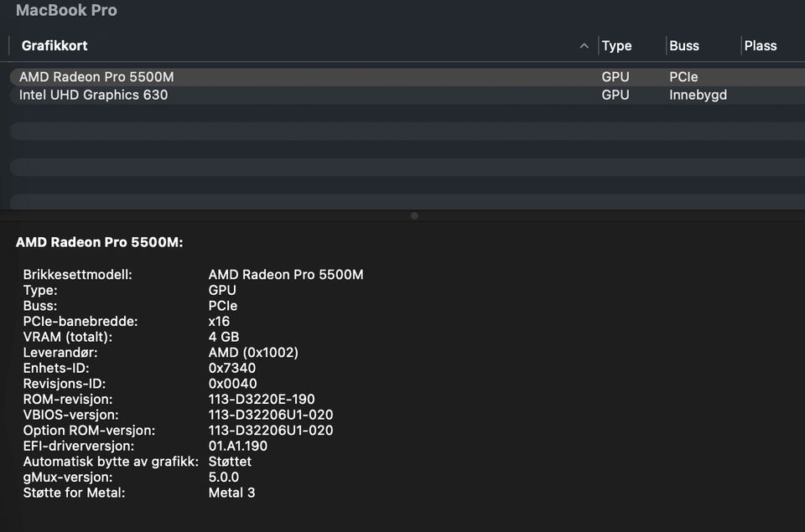Sort the list by Type column
Screen dimensions: 805x532
pos(616,46)
